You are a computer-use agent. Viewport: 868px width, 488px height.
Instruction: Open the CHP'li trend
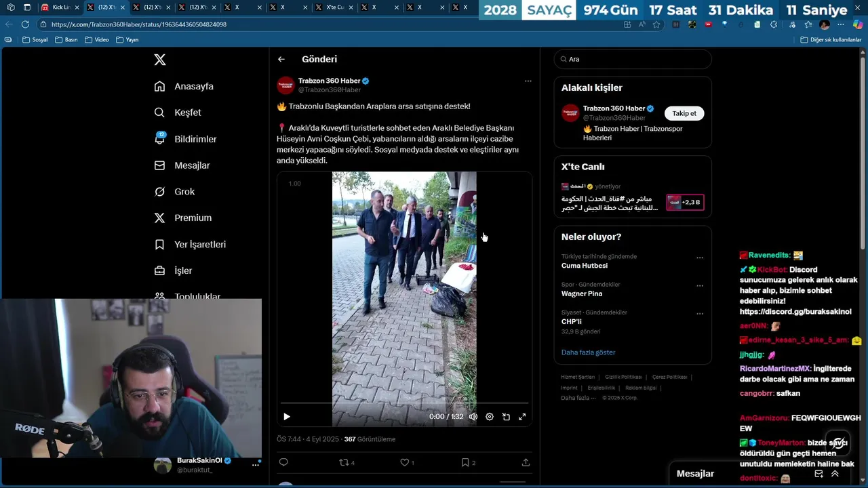[572, 321]
